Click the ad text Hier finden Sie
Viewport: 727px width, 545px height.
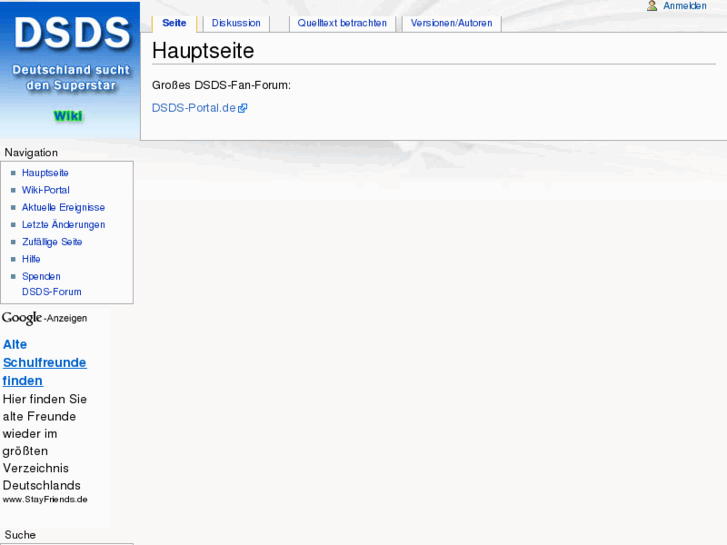point(45,399)
